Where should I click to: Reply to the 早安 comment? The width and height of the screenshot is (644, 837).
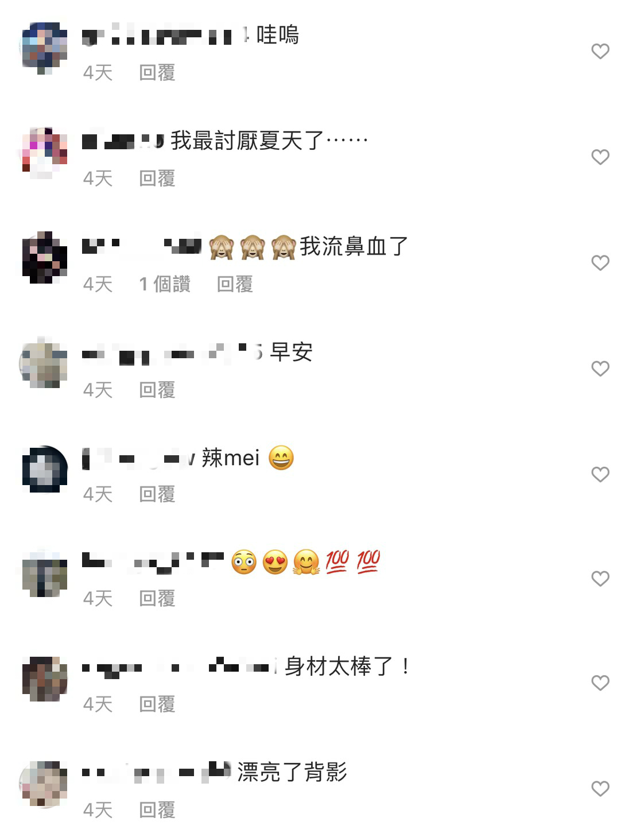coord(157,390)
